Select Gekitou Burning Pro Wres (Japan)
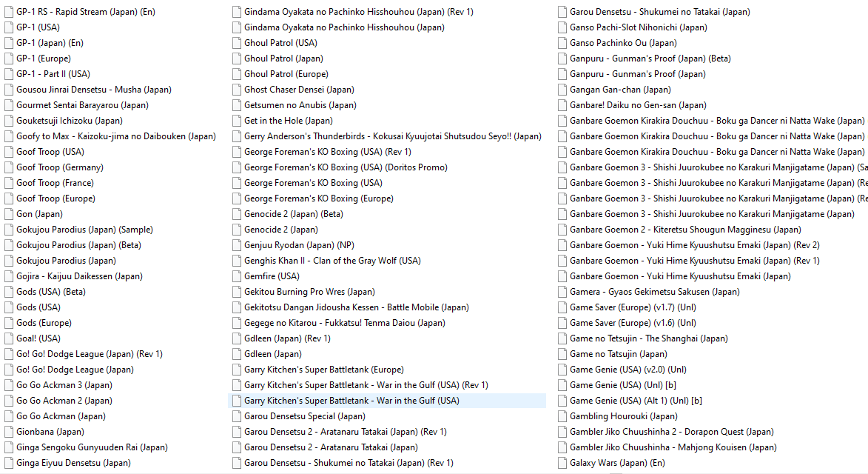 310,292
